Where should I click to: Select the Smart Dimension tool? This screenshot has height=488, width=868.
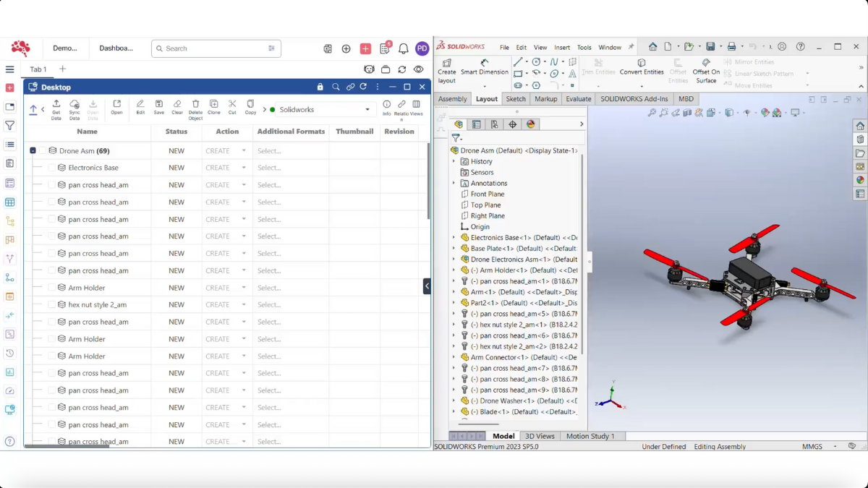[x=484, y=67]
